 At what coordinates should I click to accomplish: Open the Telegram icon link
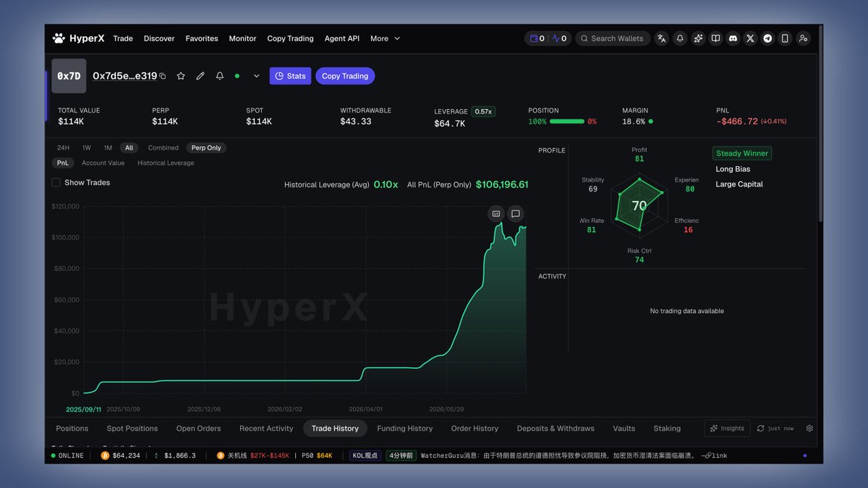[767, 38]
